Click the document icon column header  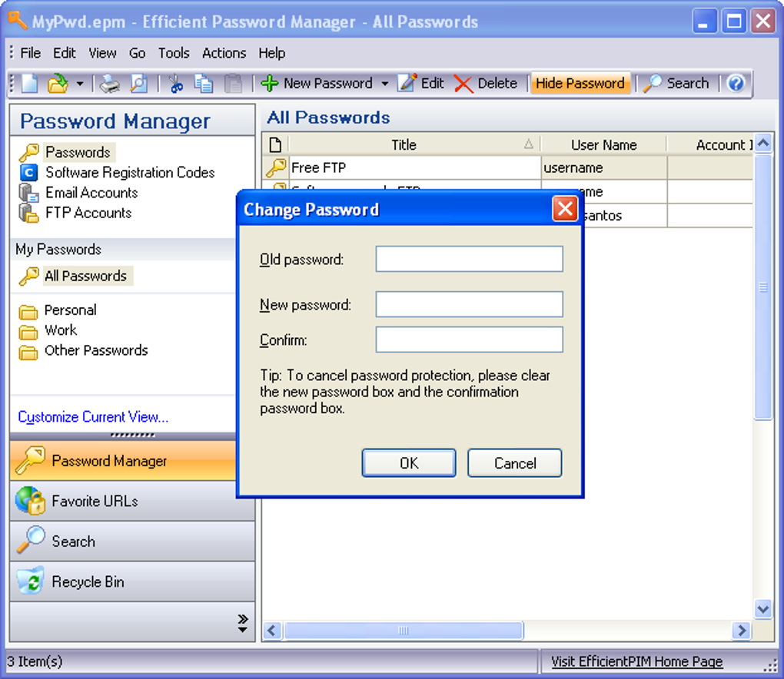tap(275, 145)
